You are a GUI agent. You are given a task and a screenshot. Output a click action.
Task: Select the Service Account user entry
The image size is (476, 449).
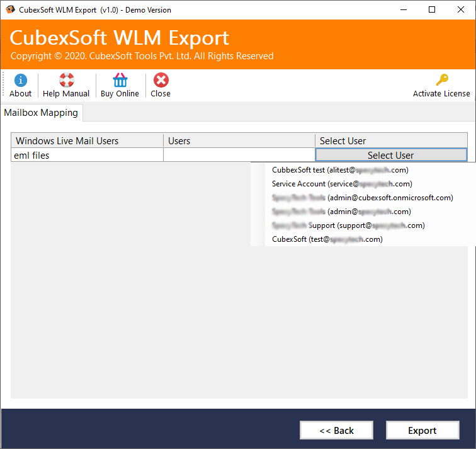tap(342, 184)
